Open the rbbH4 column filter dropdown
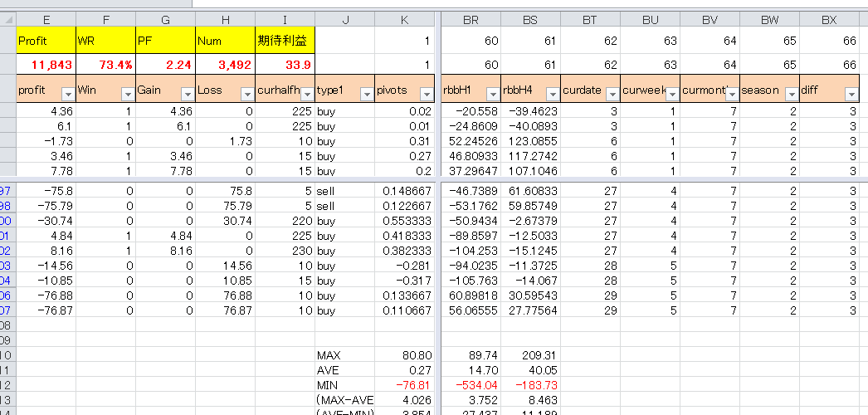Screen dimensions: 868x415 (553, 95)
